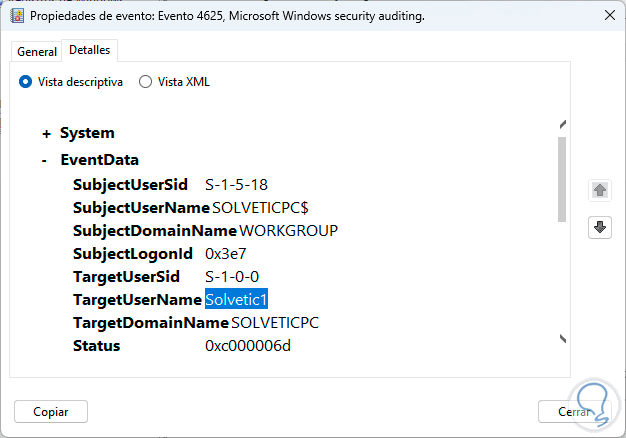Select the SubjectUserSid value S-1-5-18
Viewport: 626px width, 438px height.
point(236,184)
